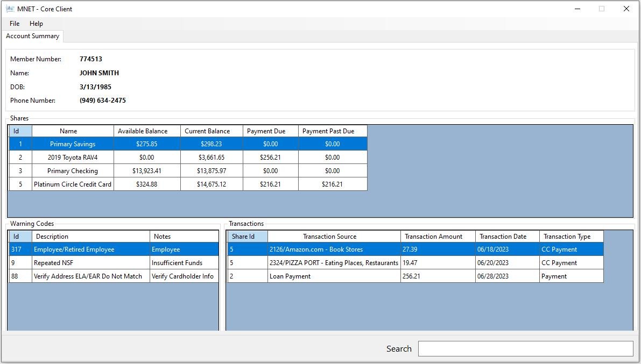Click Warning Codes Id column header
Viewport: 641px width, 364px height.
point(20,236)
